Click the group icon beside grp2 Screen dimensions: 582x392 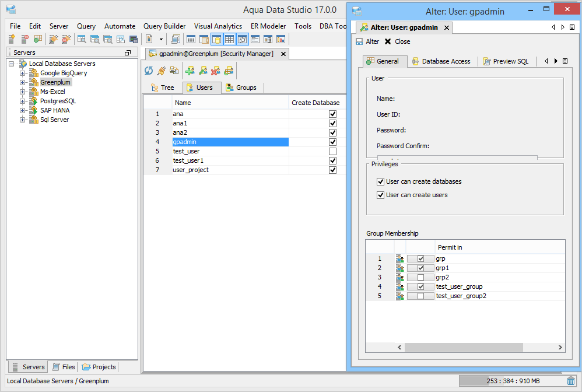[399, 277]
